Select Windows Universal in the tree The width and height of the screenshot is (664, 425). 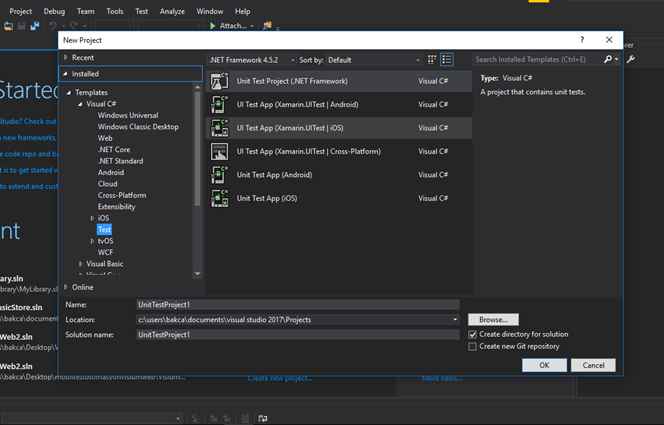click(x=128, y=115)
